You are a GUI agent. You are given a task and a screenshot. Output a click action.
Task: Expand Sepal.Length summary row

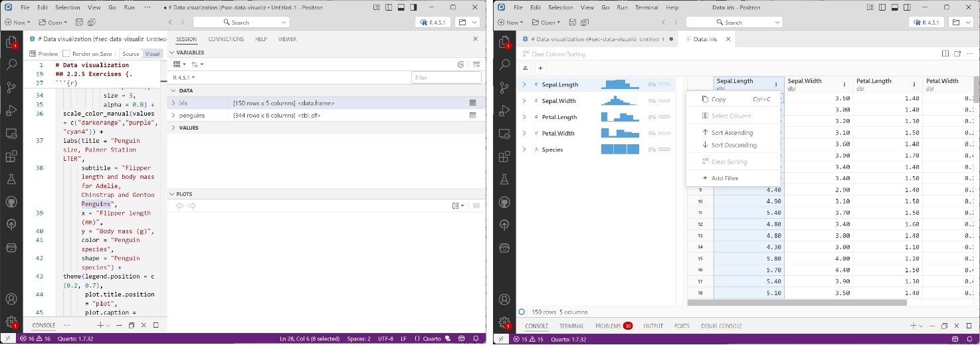(524, 84)
